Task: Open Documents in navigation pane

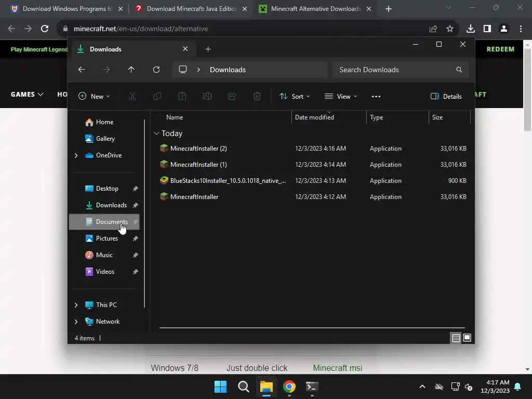Action: click(104, 222)
